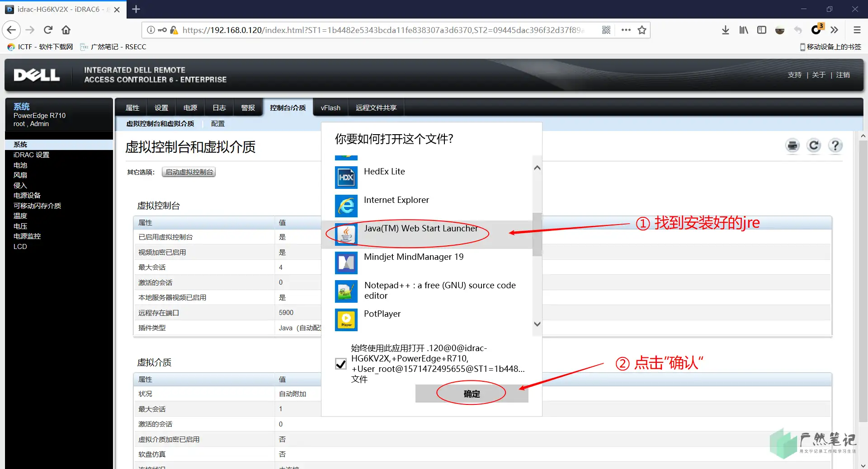
Task: Open the 电源 tab
Action: point(190,108)
